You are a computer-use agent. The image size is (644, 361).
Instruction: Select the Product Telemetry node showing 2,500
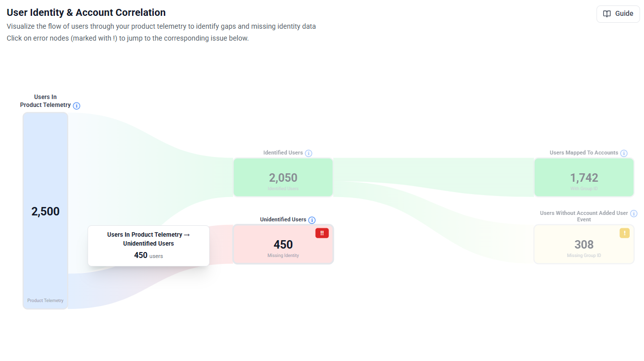[45, 211]
